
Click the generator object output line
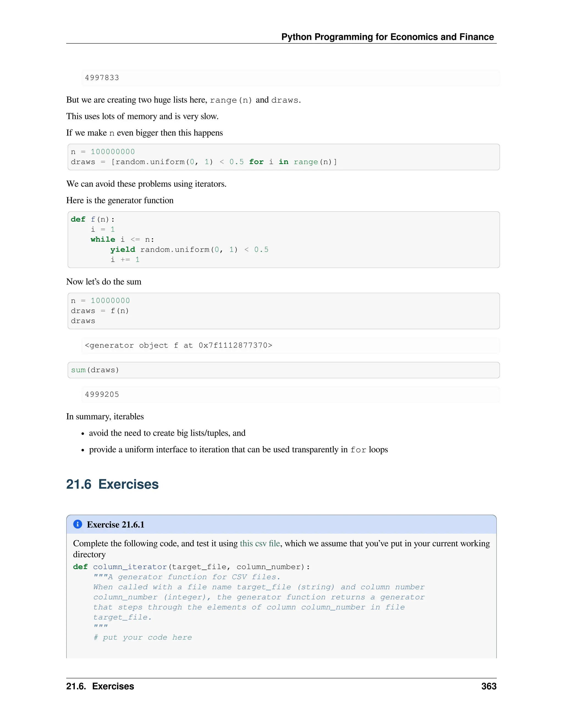point(178,345)
